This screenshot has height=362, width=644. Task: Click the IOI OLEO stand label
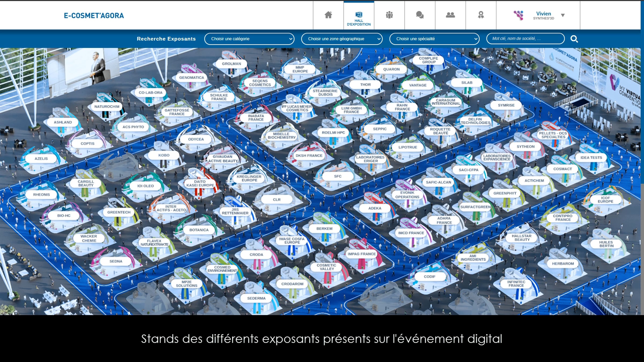pos(145,186)
